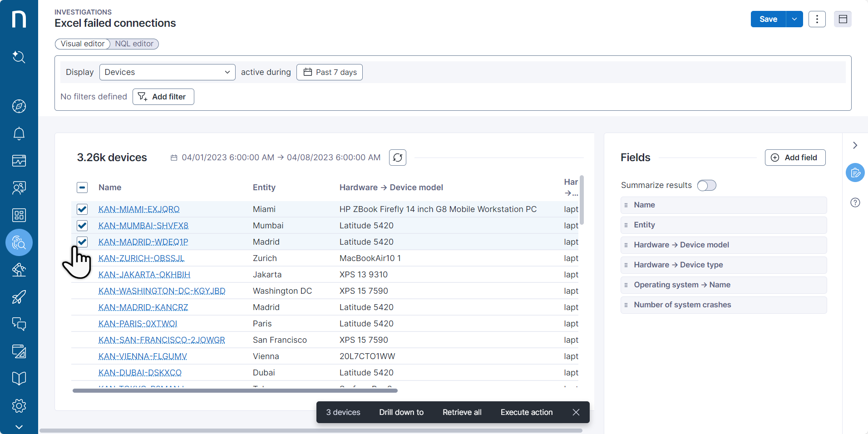Open the KAN-ZURICH-OBSSJL device link
This screenshot has height=434, width=868.
pos(141,258)
